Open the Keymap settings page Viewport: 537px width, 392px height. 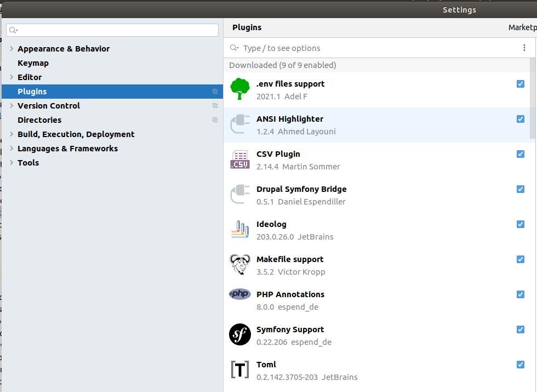coord(33,63)
